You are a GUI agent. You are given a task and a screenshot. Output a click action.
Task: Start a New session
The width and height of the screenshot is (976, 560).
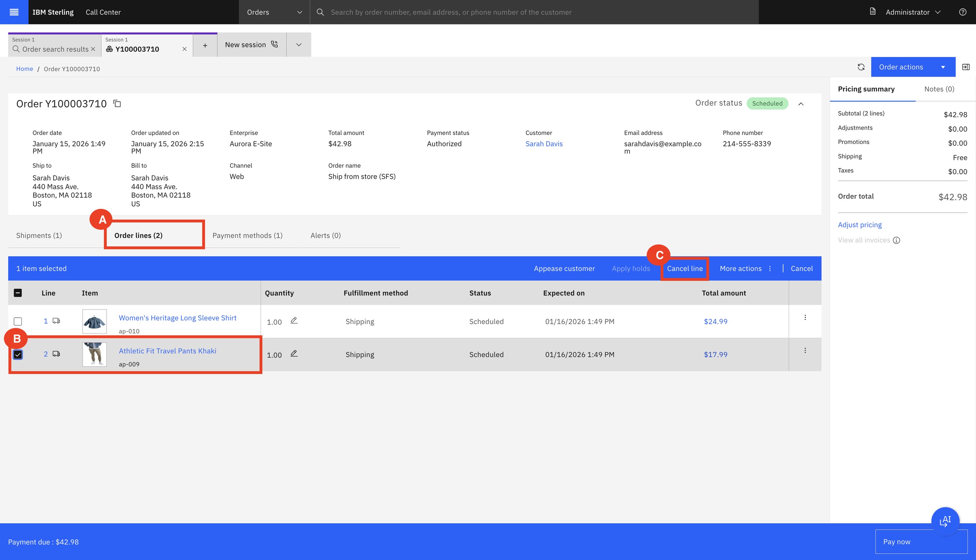[252, 45]
